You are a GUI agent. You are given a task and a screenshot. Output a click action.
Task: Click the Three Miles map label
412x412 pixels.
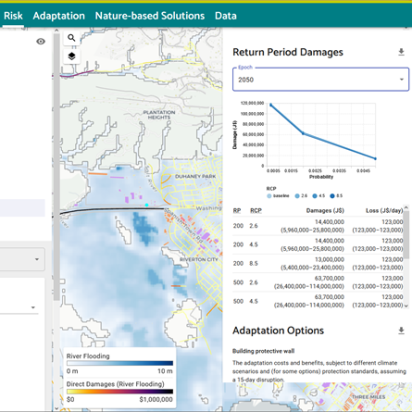[369, 397]
